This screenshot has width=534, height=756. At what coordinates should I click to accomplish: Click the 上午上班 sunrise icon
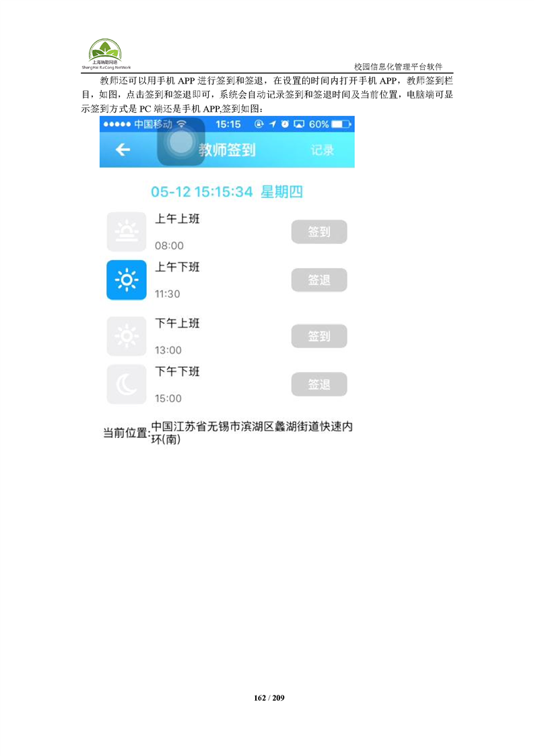pyautogui.click(x=127, y=231)
